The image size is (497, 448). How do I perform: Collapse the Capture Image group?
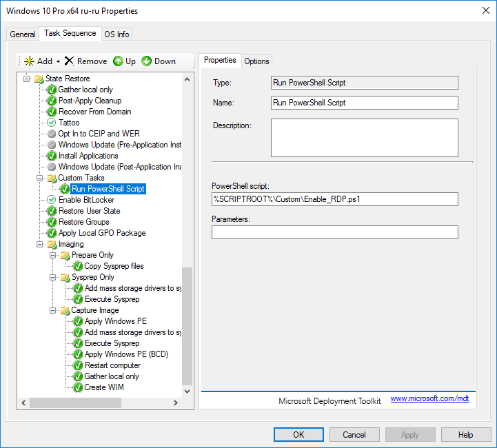(53, 310)
